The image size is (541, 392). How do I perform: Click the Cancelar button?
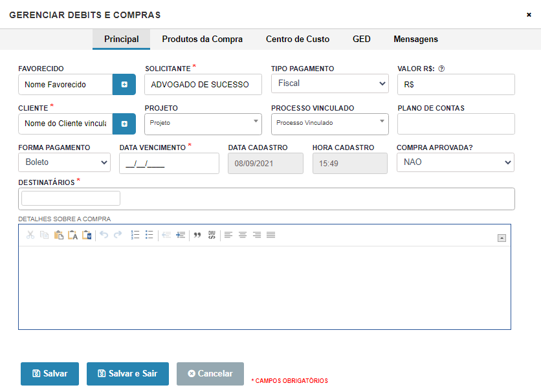click(210, 374)
